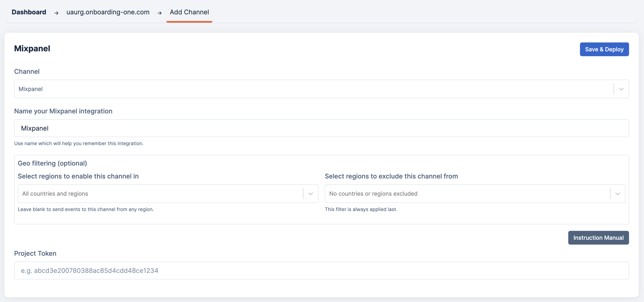
Task: Expand the Channel dropdown chevron
Action: 621,89
